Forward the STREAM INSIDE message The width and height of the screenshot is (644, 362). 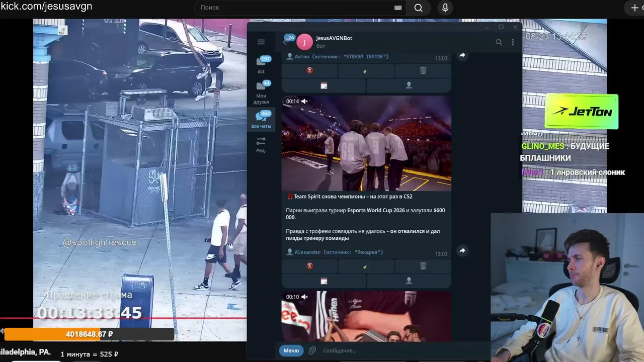[462, 55]
